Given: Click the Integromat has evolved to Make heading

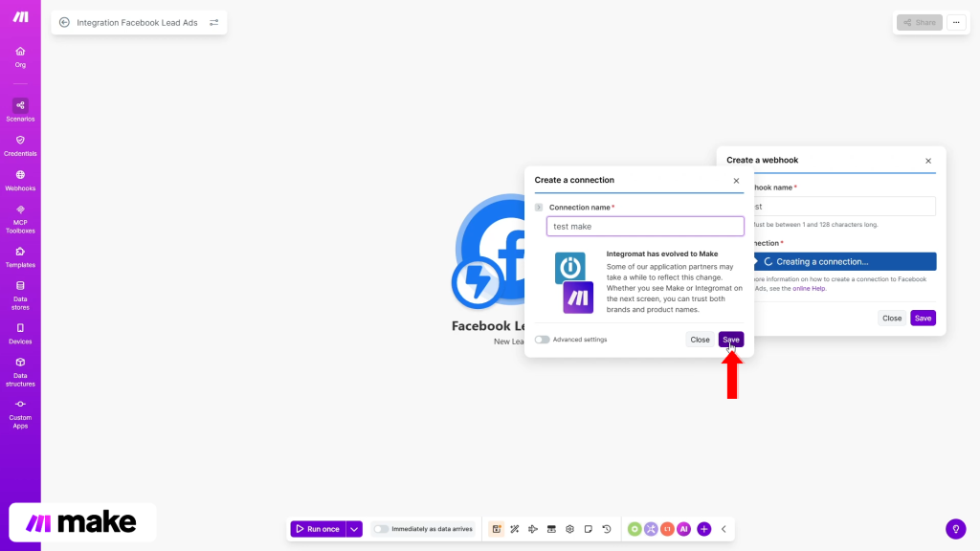Looking at the screenshot, I should coord(662,253).
